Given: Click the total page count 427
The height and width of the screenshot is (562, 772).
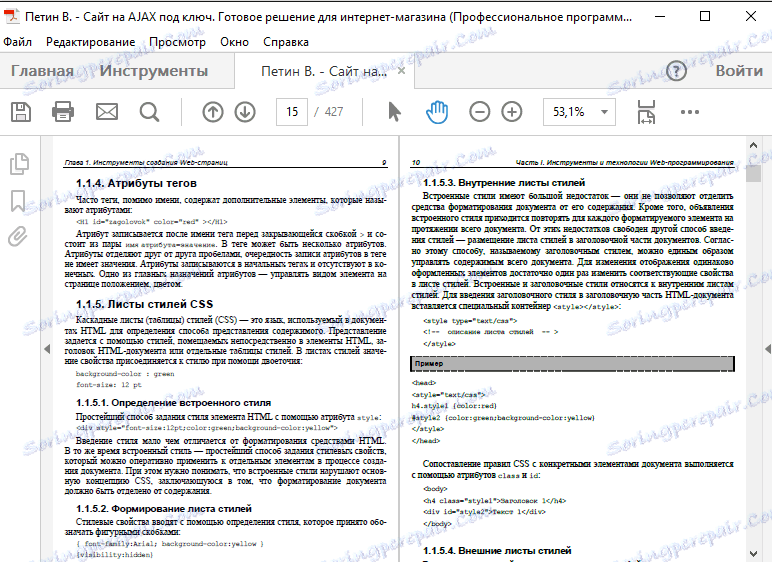Looking at the screenshot, I should pos(334,112).
